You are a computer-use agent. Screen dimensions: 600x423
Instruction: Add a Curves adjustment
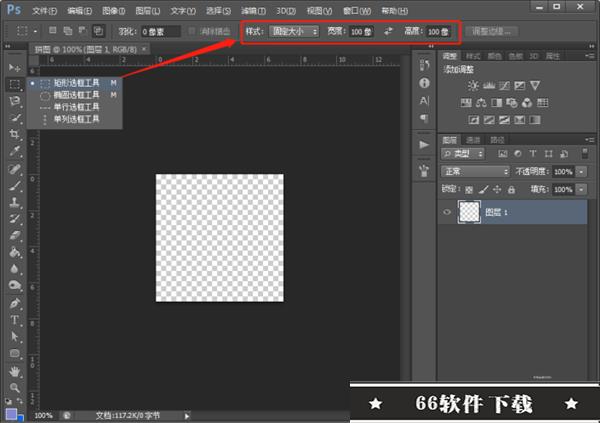(x=504, y=85)
